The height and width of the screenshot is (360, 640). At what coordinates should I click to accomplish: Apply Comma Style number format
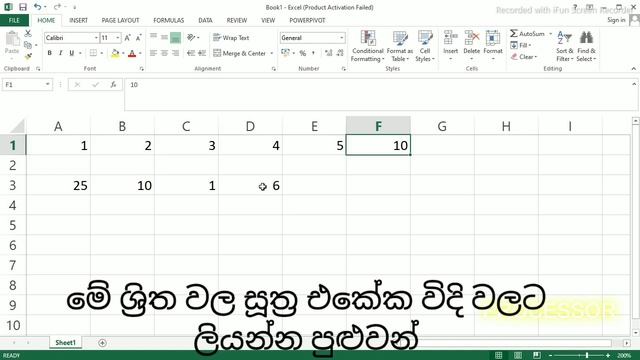[313, 53]
